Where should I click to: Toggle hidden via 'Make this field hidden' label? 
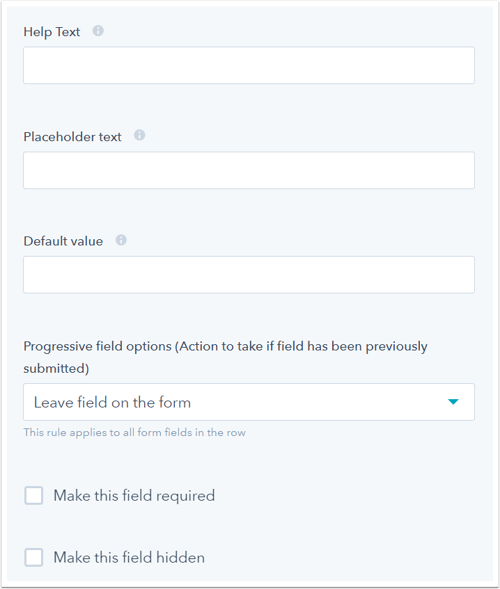[x=129, y=557]
